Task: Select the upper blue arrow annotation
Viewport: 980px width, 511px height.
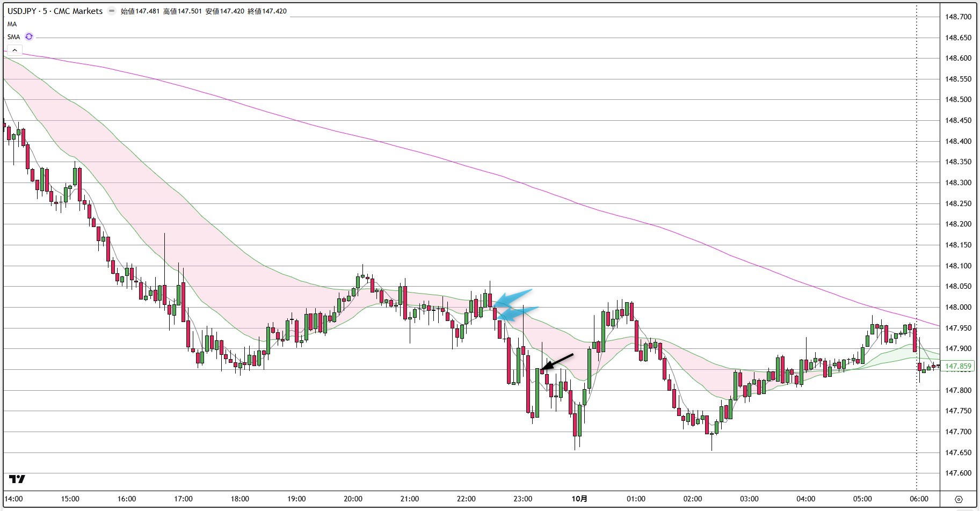Action: tap(513, 297)
